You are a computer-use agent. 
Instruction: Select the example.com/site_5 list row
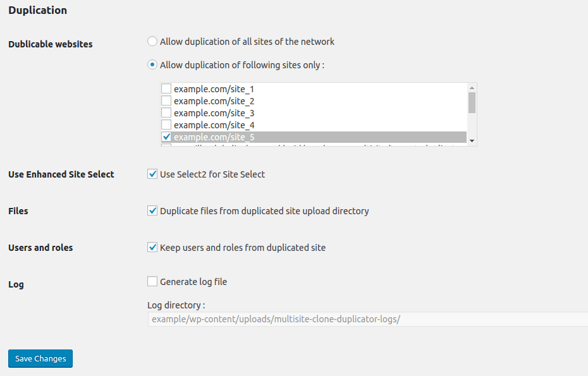point(314,137)
